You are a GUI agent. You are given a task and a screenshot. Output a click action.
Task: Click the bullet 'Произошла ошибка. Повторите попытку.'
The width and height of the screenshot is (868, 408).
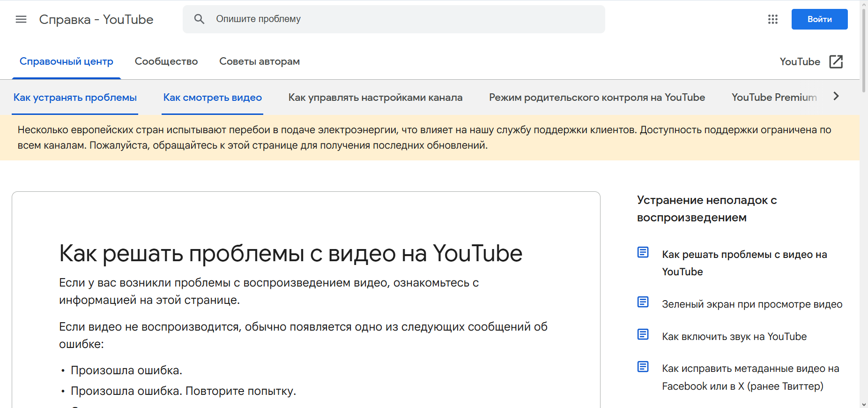pos(184,391)
